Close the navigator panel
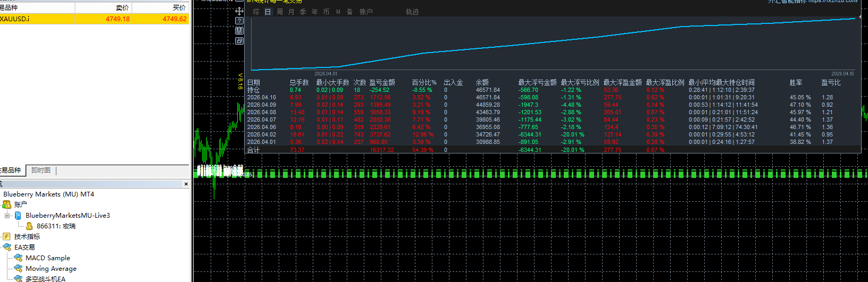The width and height of the screenshot is (868, 282). (186, 184)
